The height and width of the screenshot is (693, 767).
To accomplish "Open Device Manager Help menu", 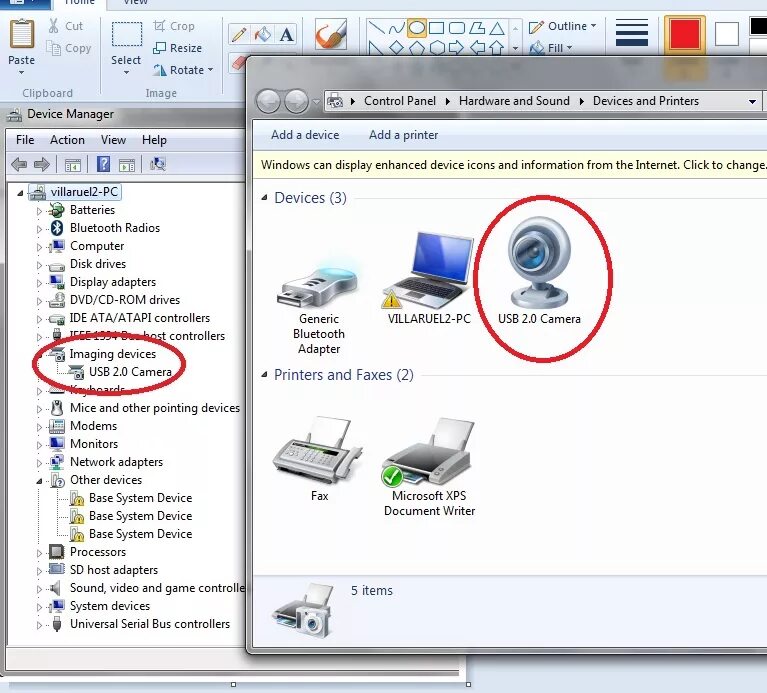I will tap(155, 140).
